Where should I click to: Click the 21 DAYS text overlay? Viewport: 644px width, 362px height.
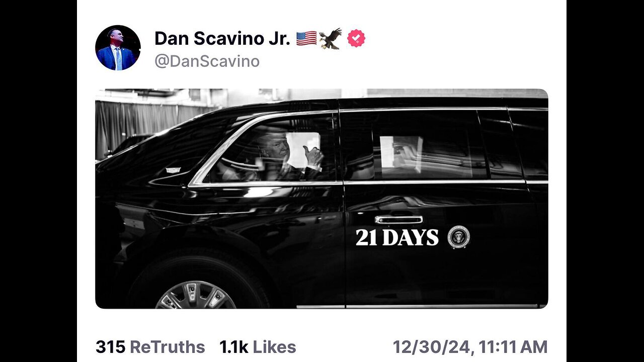(x=397, y=237)
